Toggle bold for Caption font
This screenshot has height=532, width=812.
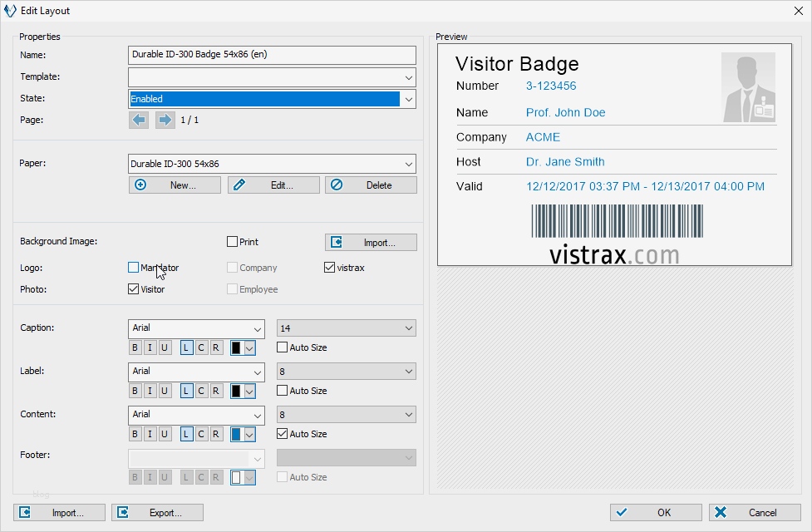click(x=135, y=347)
